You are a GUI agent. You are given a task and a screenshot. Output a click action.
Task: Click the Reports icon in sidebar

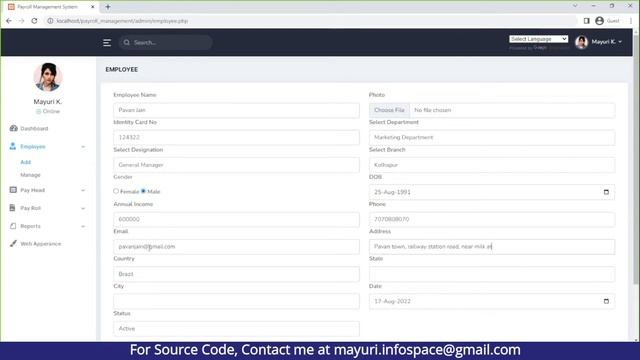pos(13,226)
